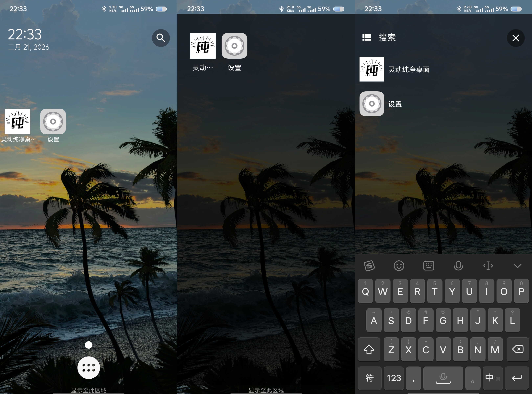Toggle list view icon beside 搜索
Image resolution: width=532 pixels, height=394 pixels.
pos(366,37)
